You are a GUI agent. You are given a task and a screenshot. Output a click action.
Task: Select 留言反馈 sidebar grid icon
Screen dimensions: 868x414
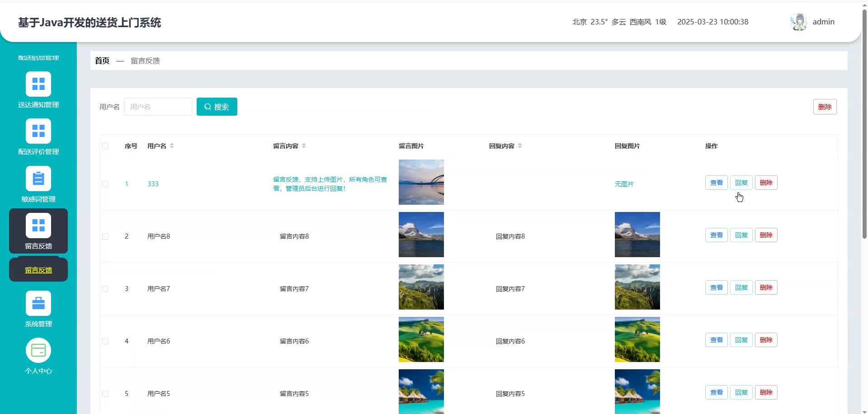[38, 225]
